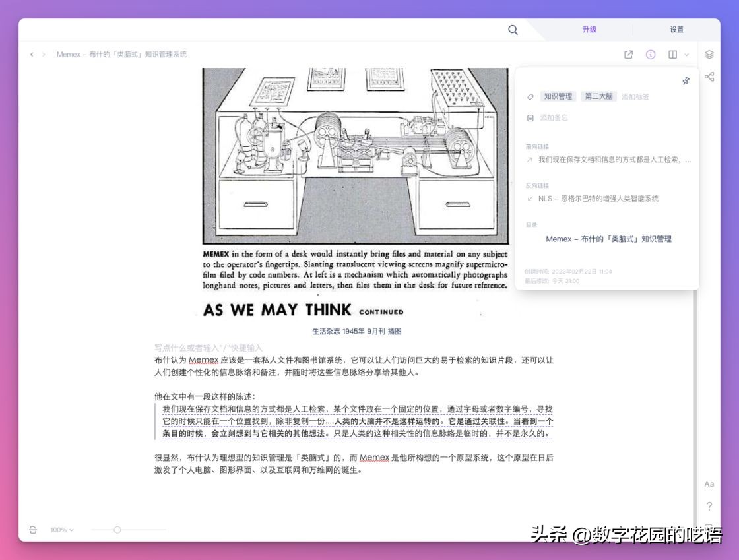Click the placeholder 写点什么或者输入"/"快捷输入
This screenshot has width=739, height=560.
tap(209, 348)
